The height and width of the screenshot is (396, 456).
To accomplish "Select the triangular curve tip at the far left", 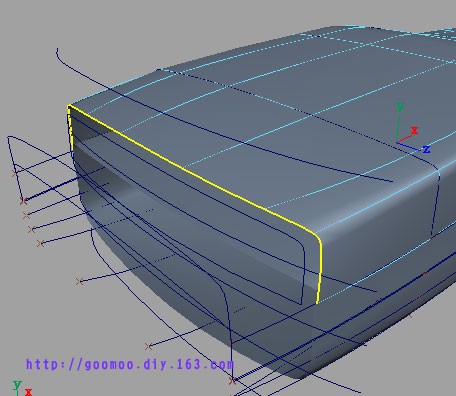I will coord(9,137).
